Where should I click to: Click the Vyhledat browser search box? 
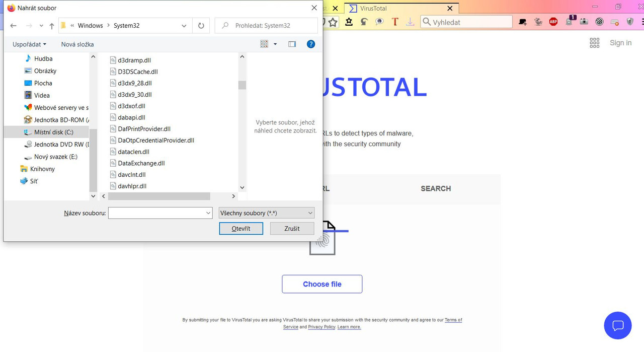(x=466, y=22)
